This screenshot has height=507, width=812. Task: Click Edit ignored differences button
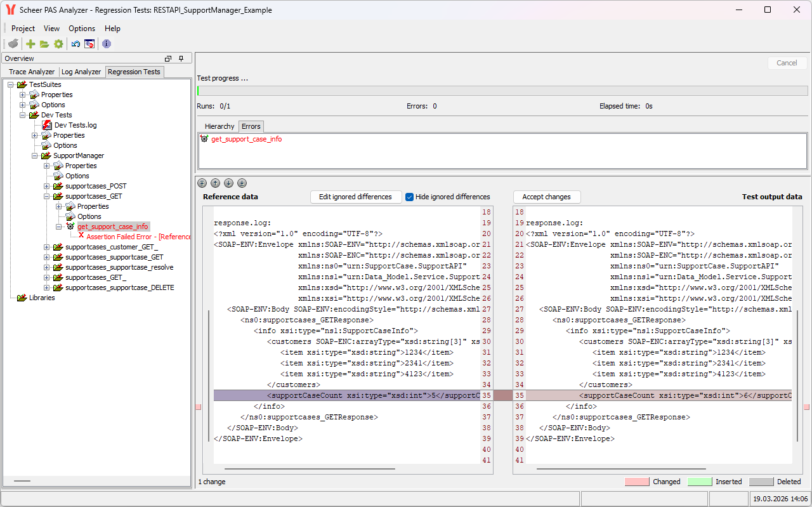(355, 197)
